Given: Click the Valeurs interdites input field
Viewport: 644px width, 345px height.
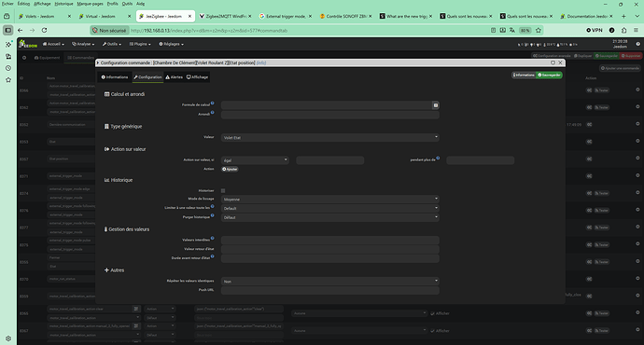Looking at the screenshot, I should coord(330,241).
